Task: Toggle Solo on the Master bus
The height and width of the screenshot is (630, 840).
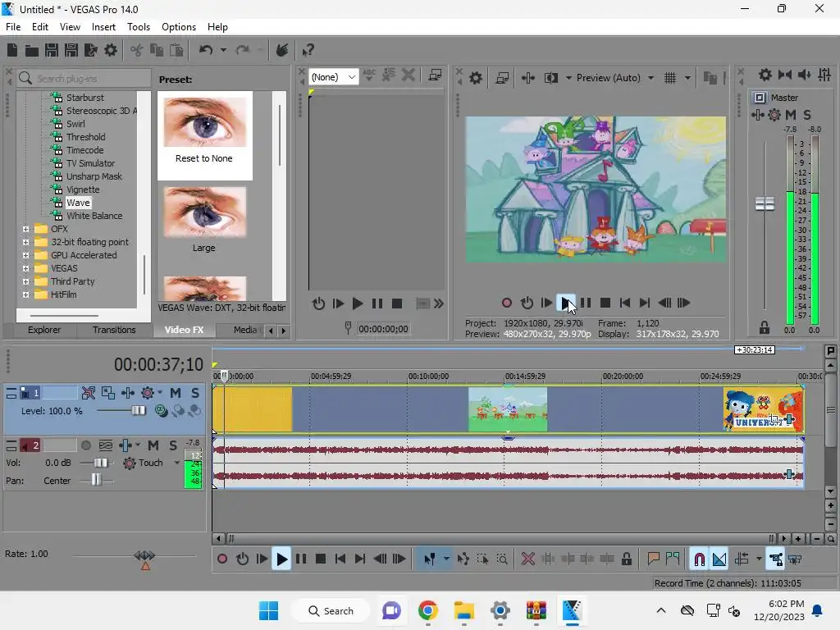Action: (807, 115)
